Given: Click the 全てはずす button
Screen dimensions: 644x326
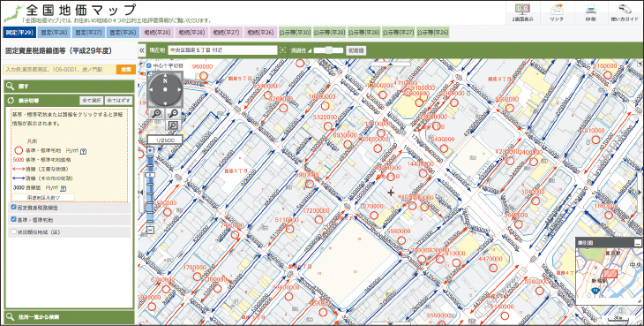Looking at the screenshot, I should pyautogui.click(x=119, y=101).
